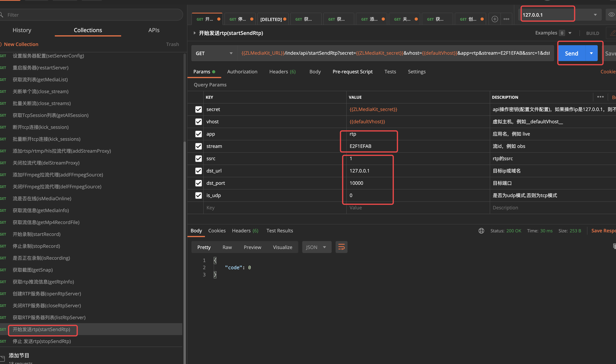Image resolution: width=616 pixels, height=364 pixels.
Task: Switch to the Headers request tab
Action: click(x=282, y=72)
